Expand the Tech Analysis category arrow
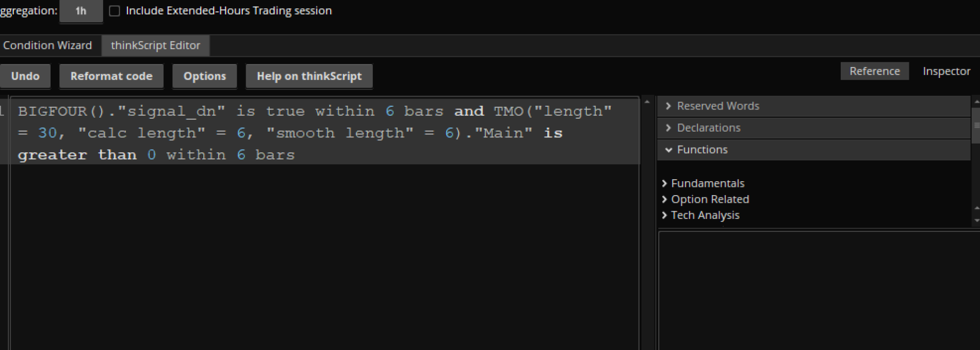980x350 pixels. 664,215
